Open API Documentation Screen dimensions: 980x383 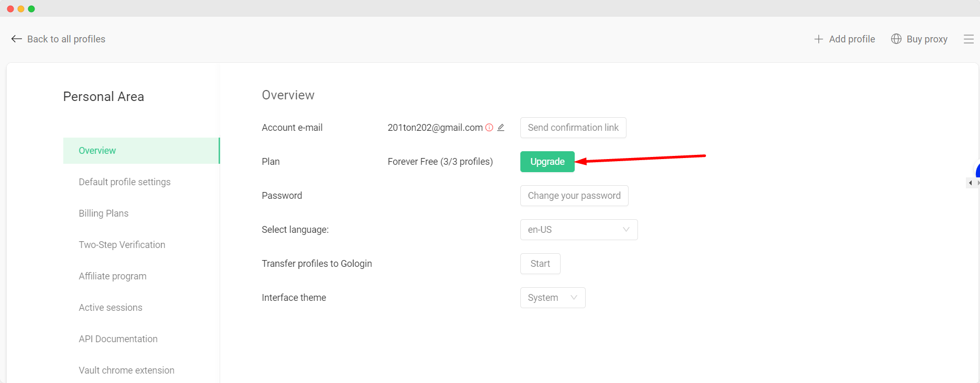point(118,339)
